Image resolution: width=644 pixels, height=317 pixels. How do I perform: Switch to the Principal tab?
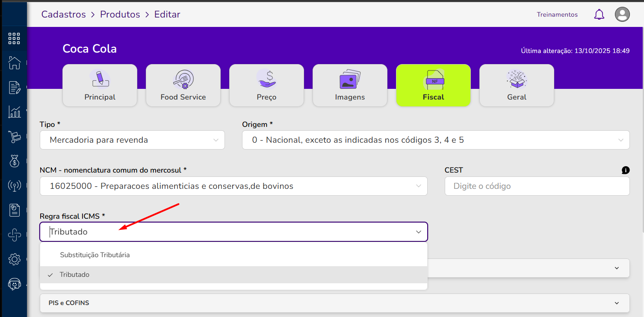coord(100,85)
